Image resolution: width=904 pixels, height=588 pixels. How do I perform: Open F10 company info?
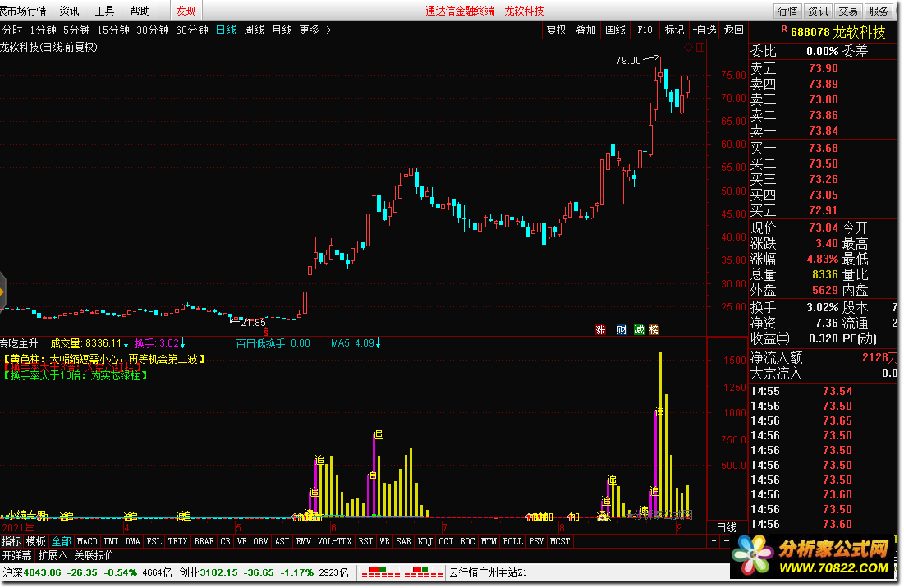[x=645, y=30]
